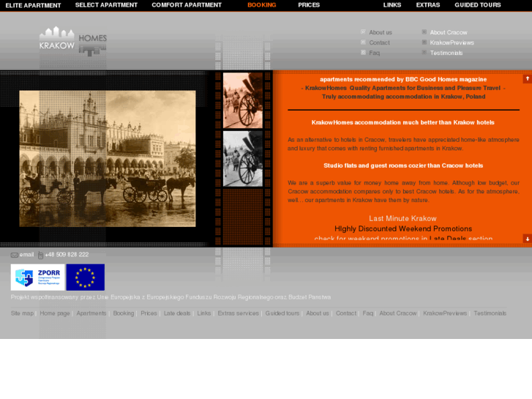The width and height of the screenshot is (532, 399).
Task: Open the Contact header link
Action: pyautogui.click(x=379, y=42)
